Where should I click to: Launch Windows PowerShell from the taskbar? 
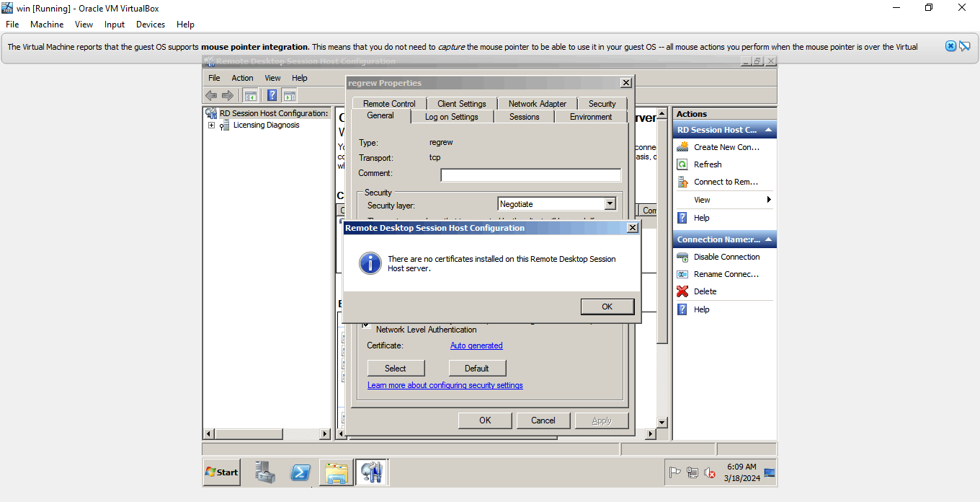300,472
